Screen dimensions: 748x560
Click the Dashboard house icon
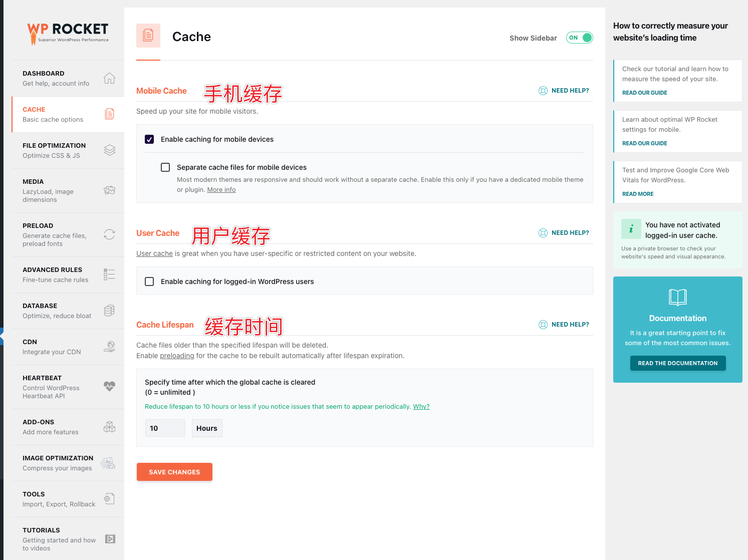click(109, 78)
